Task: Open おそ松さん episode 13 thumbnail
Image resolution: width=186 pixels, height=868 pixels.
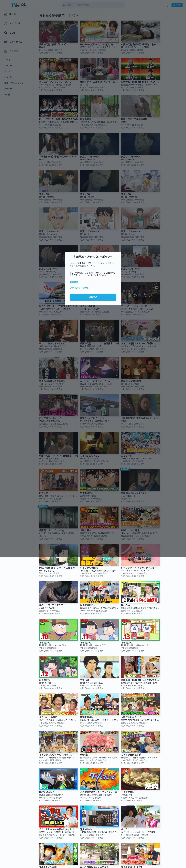Action: pos(141,630)
